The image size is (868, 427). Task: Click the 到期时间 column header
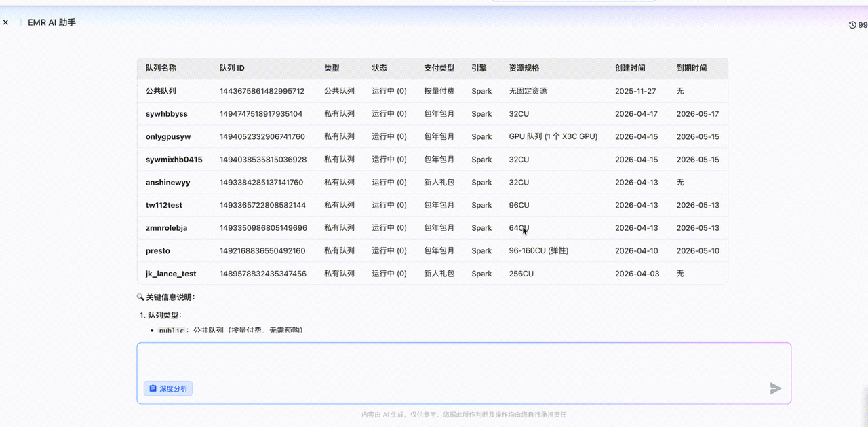pos(691,68)
